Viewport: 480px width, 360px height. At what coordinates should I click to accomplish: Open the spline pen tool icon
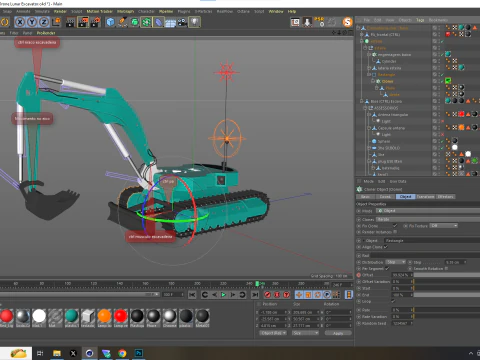click(122, 22)
